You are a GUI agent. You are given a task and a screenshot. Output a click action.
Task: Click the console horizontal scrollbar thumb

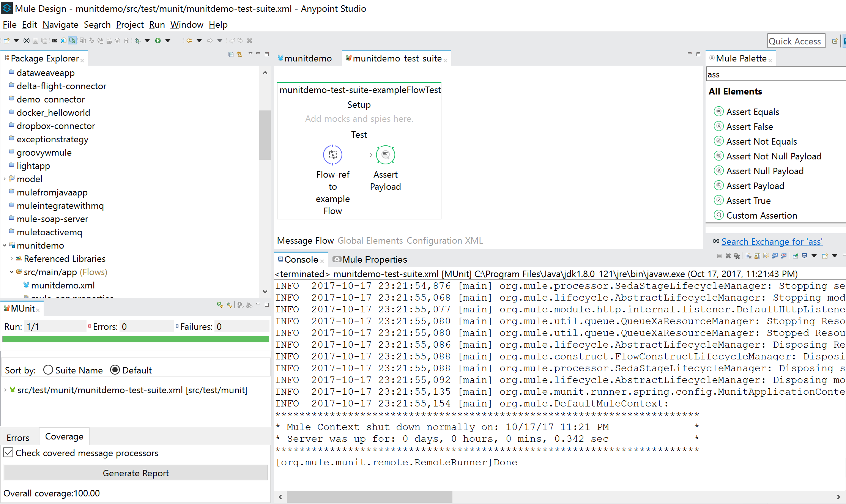click(x=369, y=496)
